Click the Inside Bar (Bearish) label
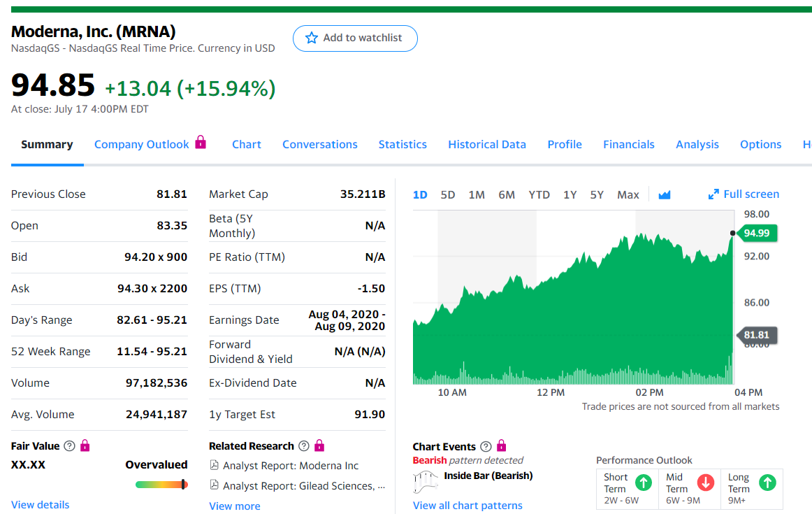 click(488, 476)
